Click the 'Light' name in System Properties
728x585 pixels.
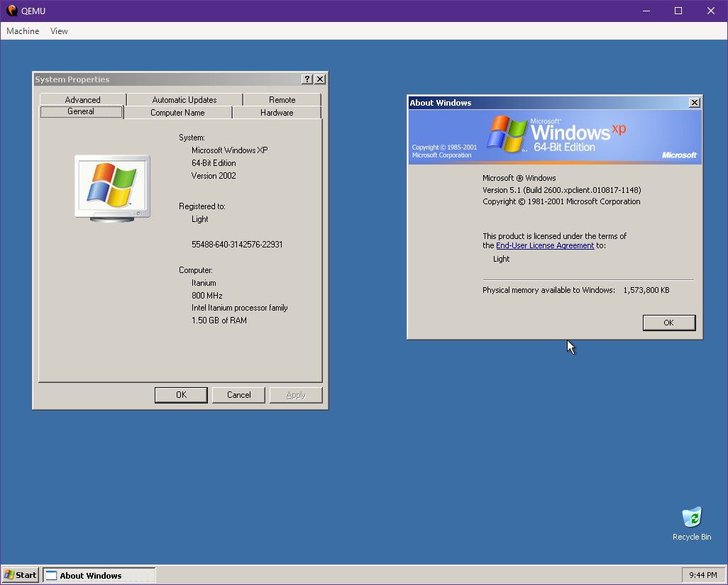click(199, 219)
